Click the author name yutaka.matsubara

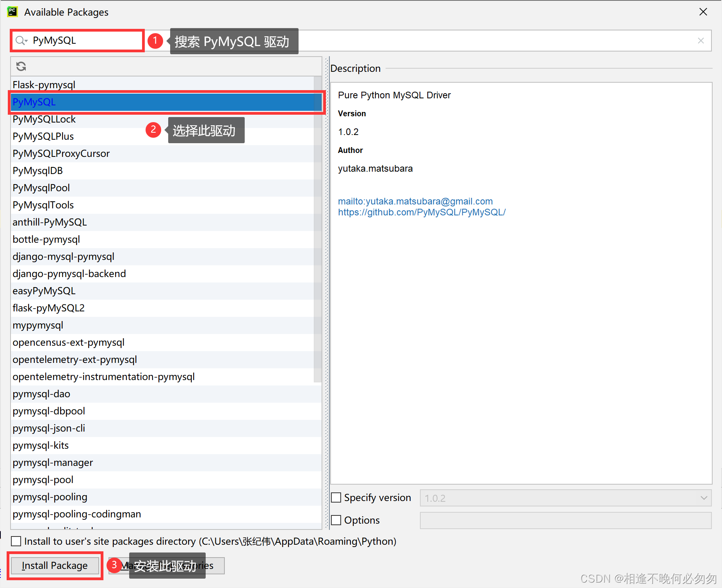tap(375, 169)
